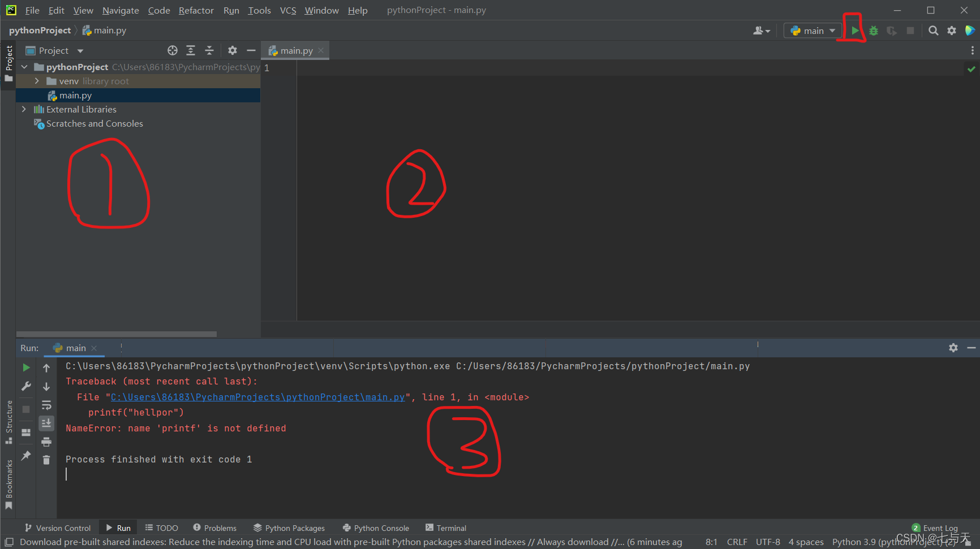Toggle scroll to end in console
980x549 pixels.
46,423
